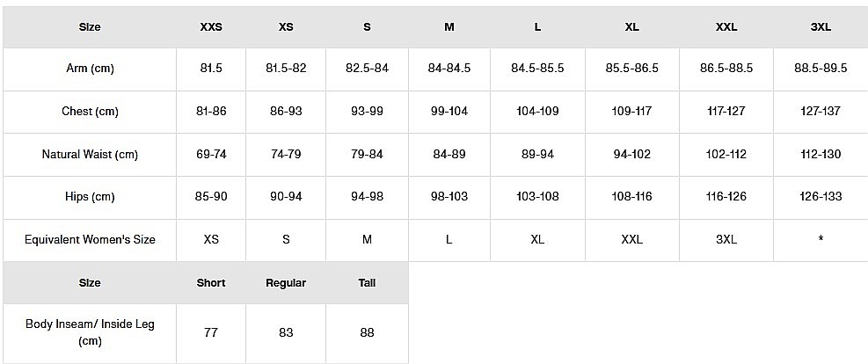This screenshot has height=364, width=868.
Task: Select the 126-133 hips cell
Action: point(821,196)
